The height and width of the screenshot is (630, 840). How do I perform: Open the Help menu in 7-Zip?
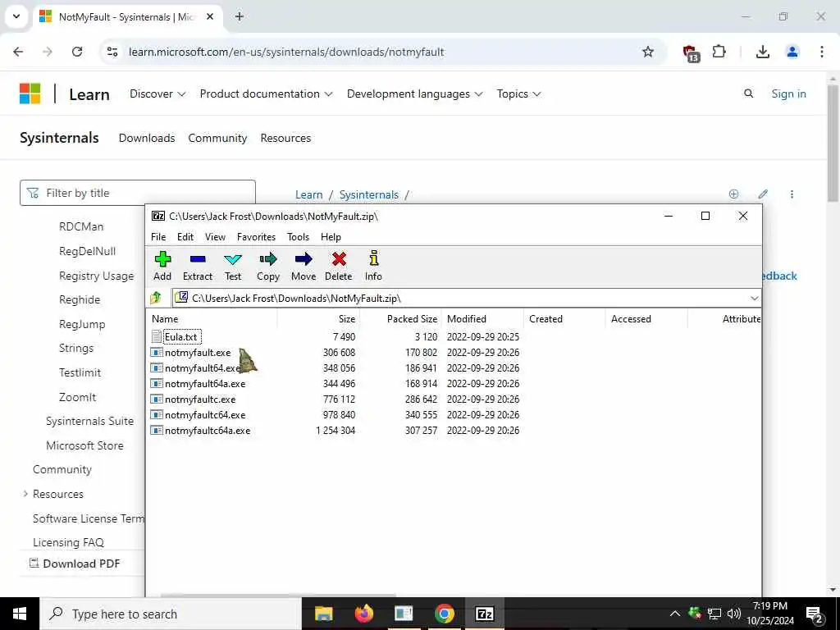331,237
